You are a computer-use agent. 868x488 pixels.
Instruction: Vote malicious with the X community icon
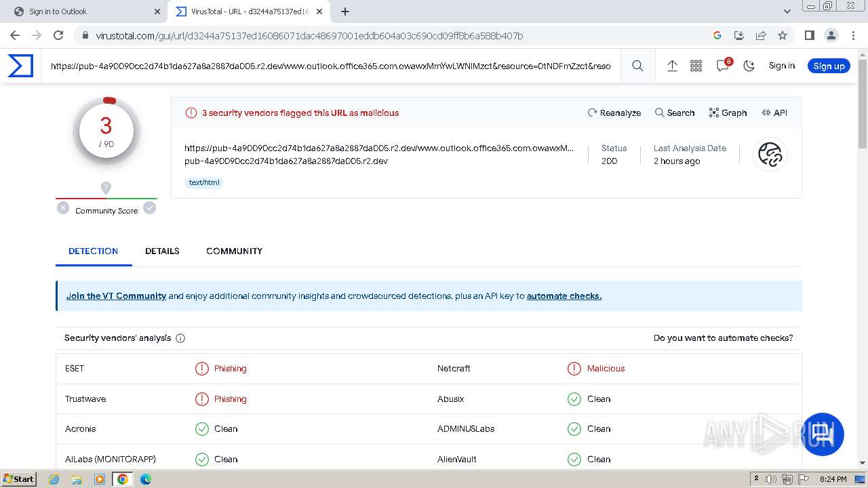[63, 208]
